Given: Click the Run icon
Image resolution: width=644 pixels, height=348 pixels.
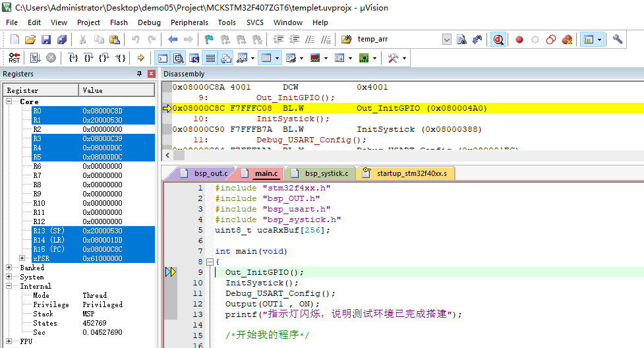Looking at the screenshot, I should (35, 58).
